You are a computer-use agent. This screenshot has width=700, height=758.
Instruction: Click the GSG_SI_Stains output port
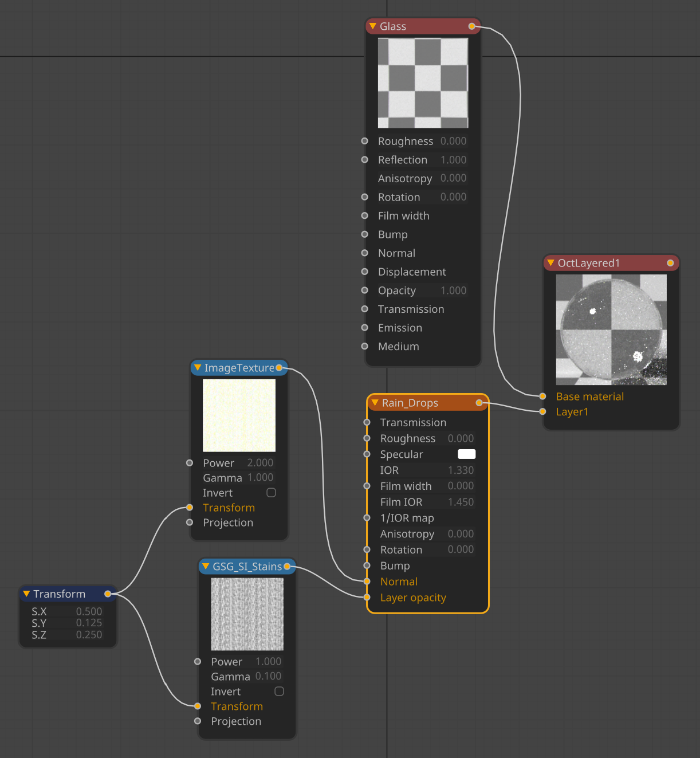tap(287, 567)
